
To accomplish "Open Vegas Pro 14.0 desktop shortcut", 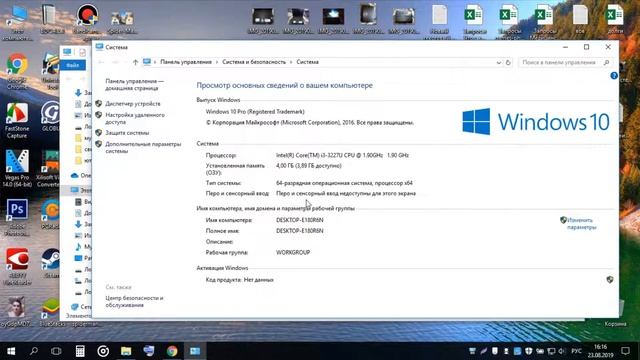I will click(x=17, y=169).
